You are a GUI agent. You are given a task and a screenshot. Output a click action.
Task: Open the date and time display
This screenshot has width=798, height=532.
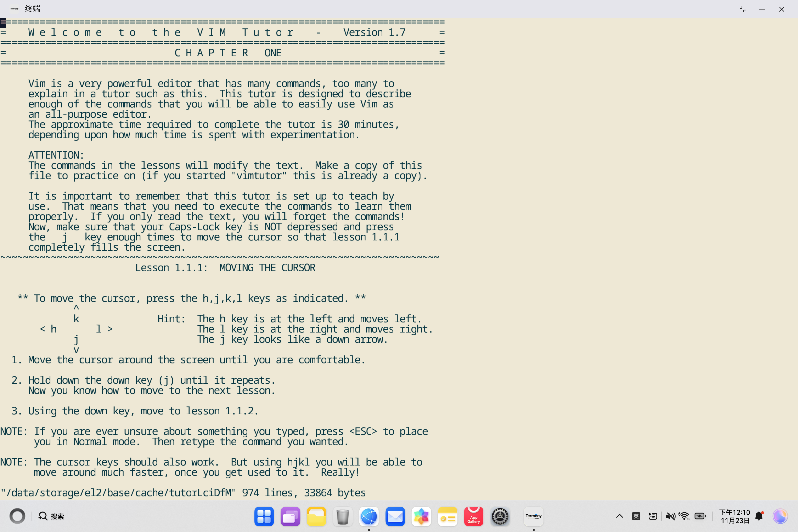[x=735, y=516]
